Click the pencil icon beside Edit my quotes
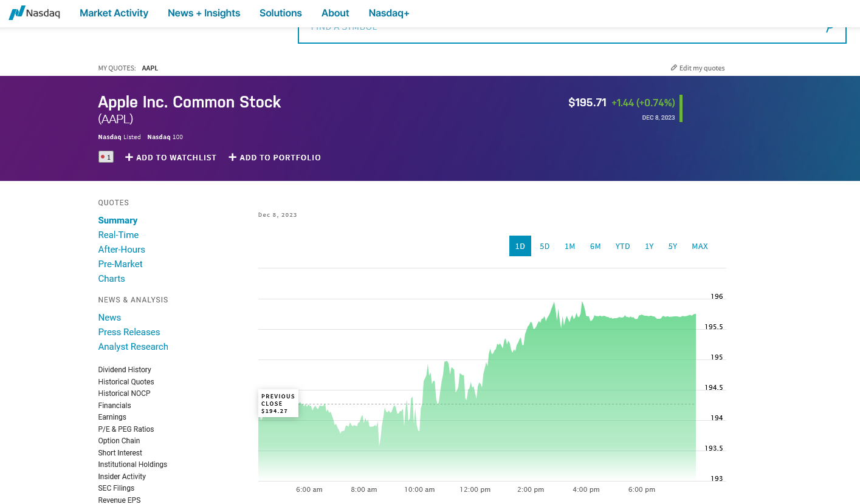The width and height of the screenshot is (860, 504). pos(674,67)
